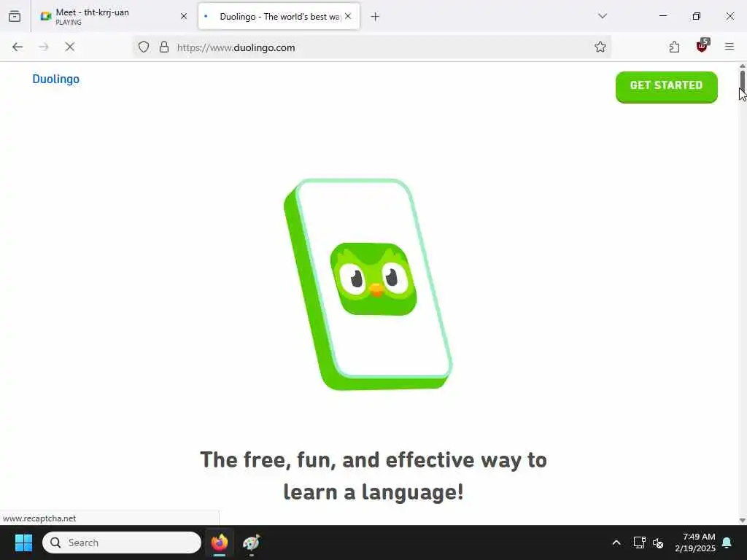Open the Extensions puzzle icon
Screen dimensions: 747x560
pyautogui.click(x=674, y=47)
